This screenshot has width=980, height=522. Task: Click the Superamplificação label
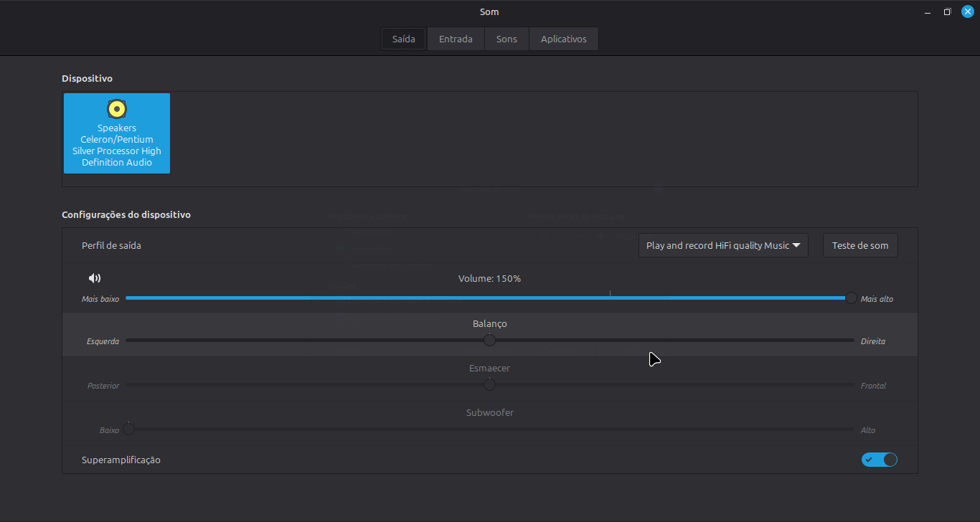click(121, 460)
